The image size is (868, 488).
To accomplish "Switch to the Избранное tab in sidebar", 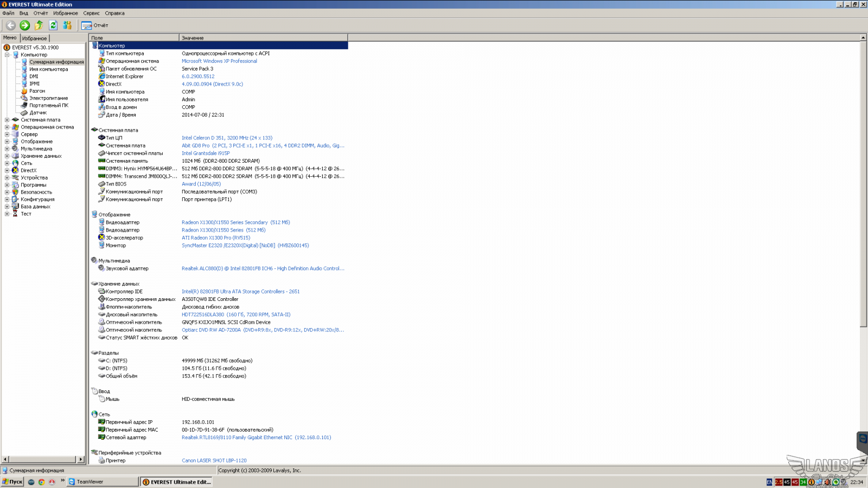I will click(35, 38).
